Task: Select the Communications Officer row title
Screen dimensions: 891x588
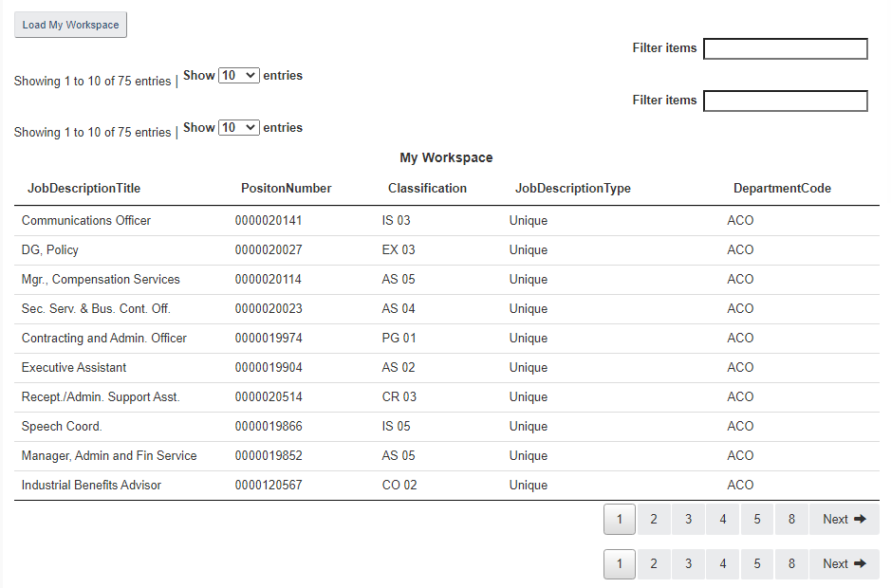Action: coord(85,220)
